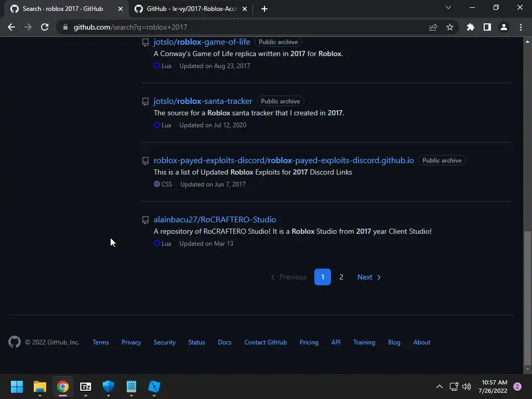
Task: Open Windows Security shield in taskbar
Action: click(109, 387)
